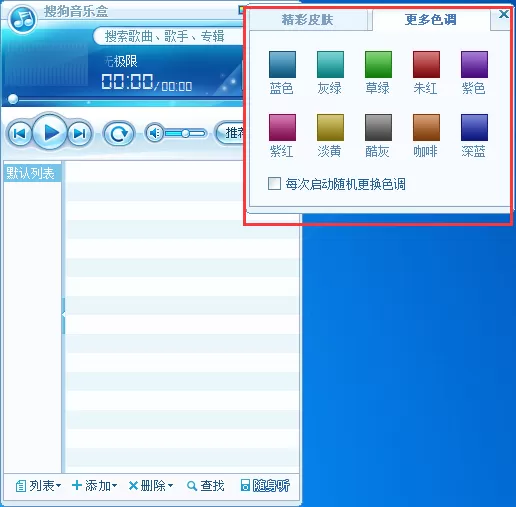Switch to the 更多色调 tab
Viewport: 516px width, 507px height.
point(431,20)
